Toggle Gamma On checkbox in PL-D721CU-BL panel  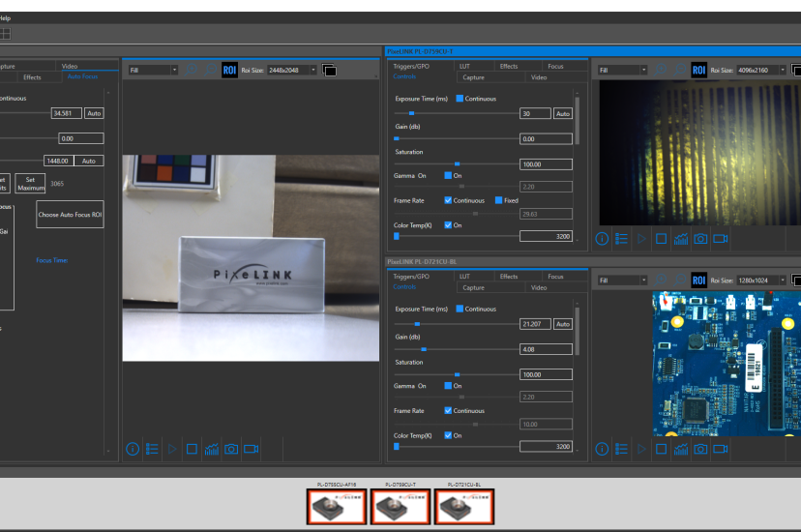[x=448, y=386]
